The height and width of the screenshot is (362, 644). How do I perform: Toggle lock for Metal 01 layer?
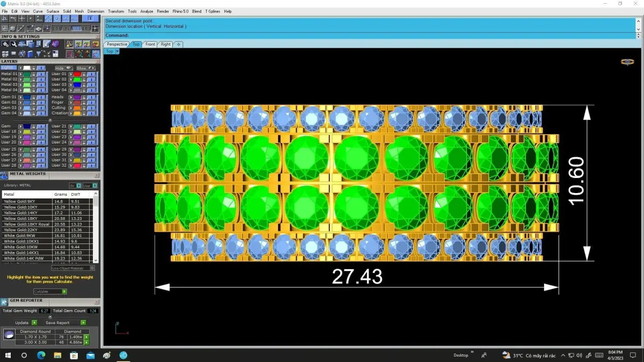click(x=34, y=74)
